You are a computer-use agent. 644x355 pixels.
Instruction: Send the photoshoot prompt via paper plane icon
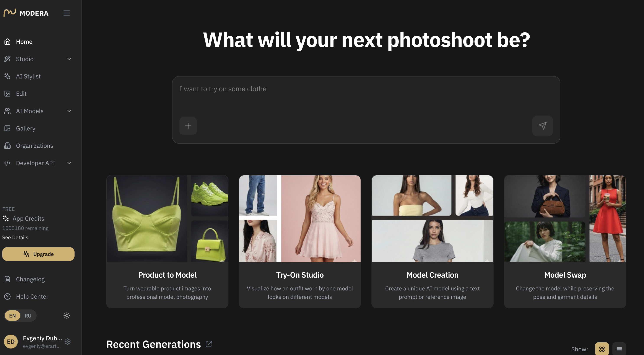(542, 126)
